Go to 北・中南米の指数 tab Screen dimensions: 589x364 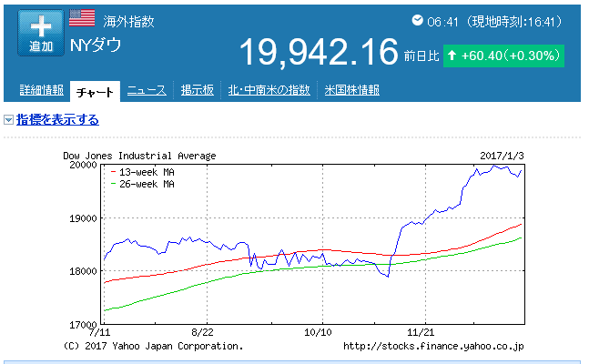coord(269,90)
